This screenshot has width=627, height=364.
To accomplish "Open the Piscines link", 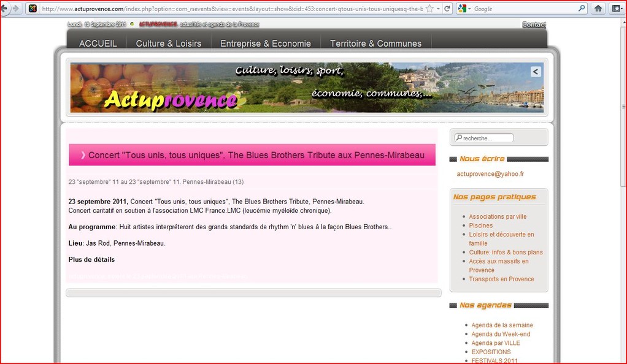I will coord(480,226).
